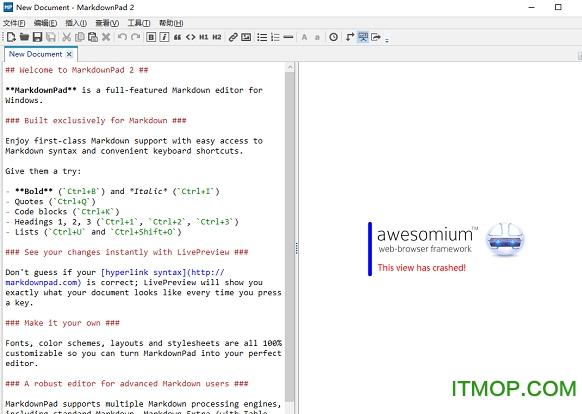582x414 pixels.
Task: Insert a horizontal rule
Action: coord(288,37)
